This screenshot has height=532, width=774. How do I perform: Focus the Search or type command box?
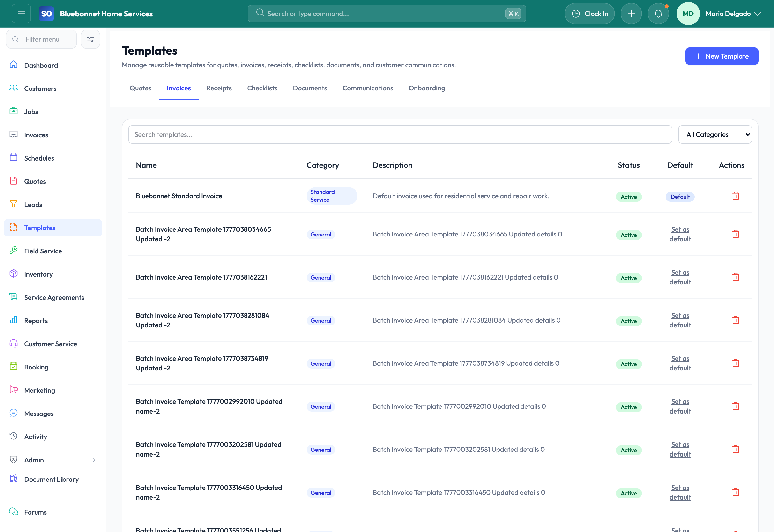387,14
